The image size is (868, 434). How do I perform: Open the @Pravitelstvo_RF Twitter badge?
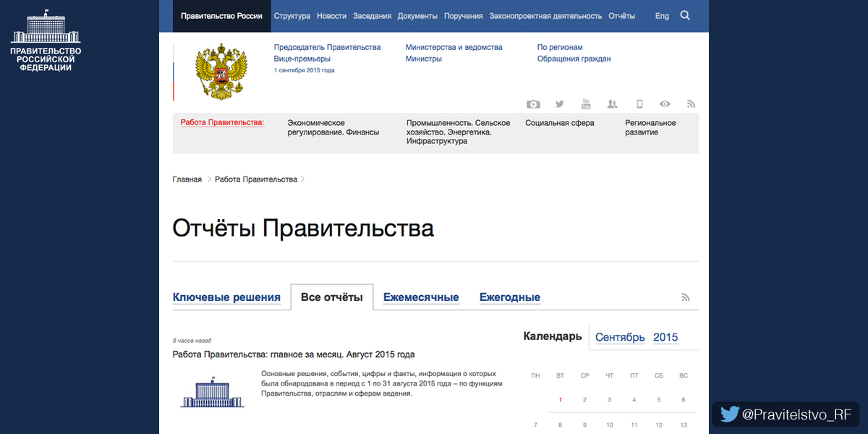click(x=786, y=414)
